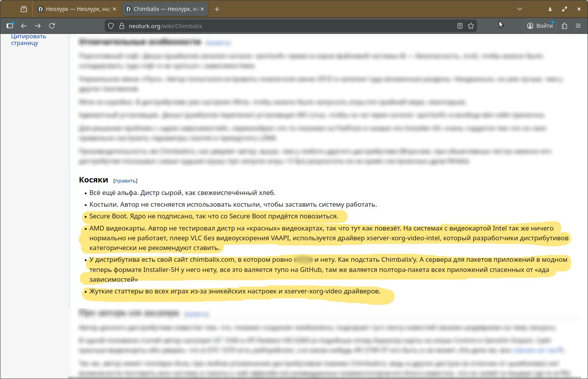The image size is (588, 379).
Task: Close the browser window
Action: 579,9
